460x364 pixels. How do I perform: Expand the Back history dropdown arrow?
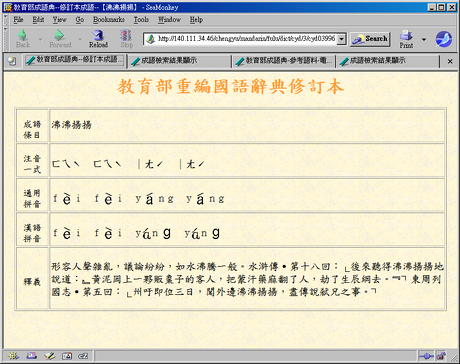click(x=40, y=39)
